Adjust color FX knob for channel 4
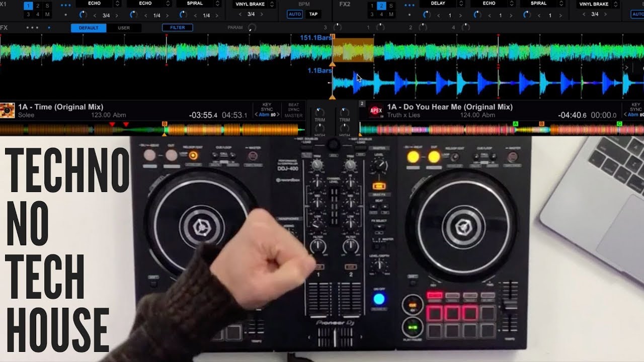Screen dimensions: 644x362 466,28
